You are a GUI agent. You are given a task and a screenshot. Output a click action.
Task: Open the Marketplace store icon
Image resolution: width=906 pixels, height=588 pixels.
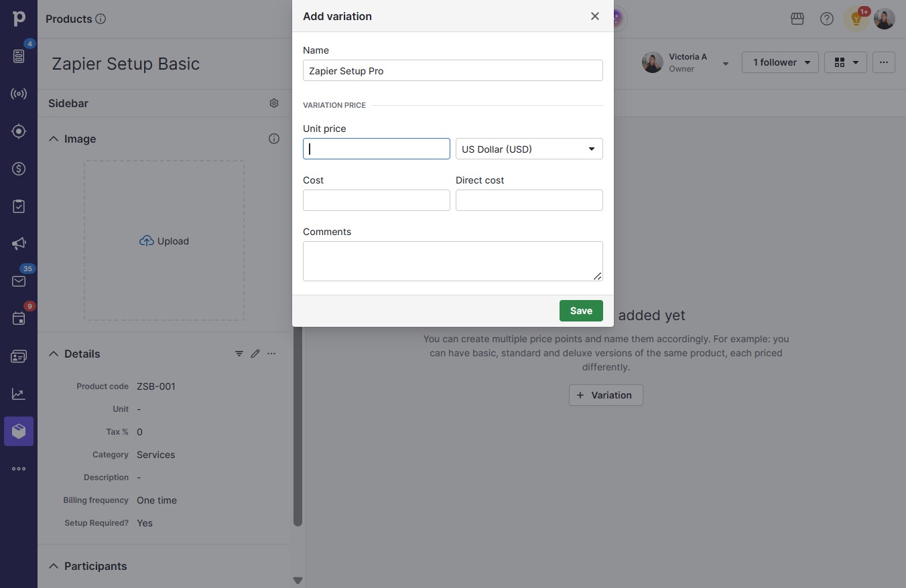click(x=797, y=19)
